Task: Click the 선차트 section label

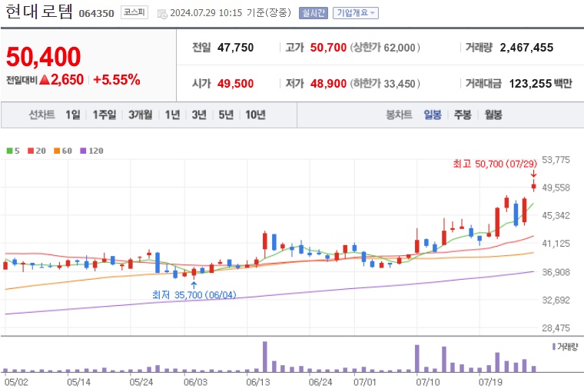Action: tap(41, 115)
